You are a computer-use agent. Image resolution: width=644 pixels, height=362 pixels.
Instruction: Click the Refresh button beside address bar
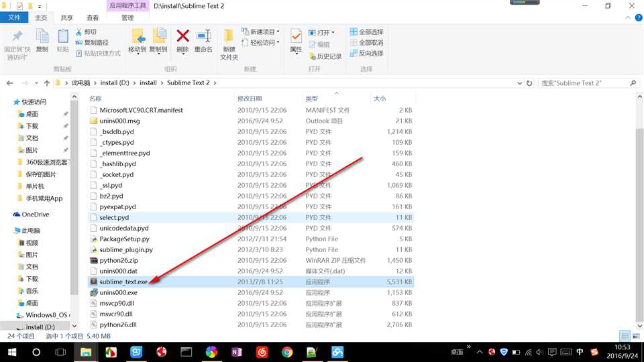[x=529, y=83]
